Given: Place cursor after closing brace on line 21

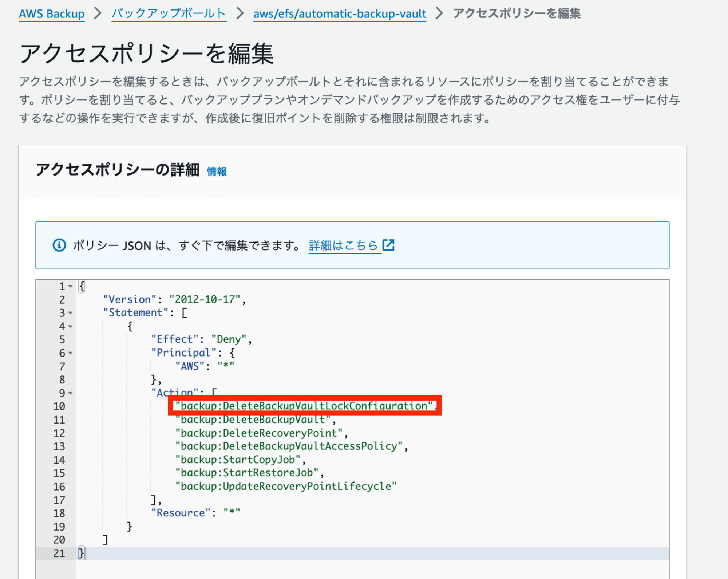Looking at the screenshot, I should [x=86, y=553].
